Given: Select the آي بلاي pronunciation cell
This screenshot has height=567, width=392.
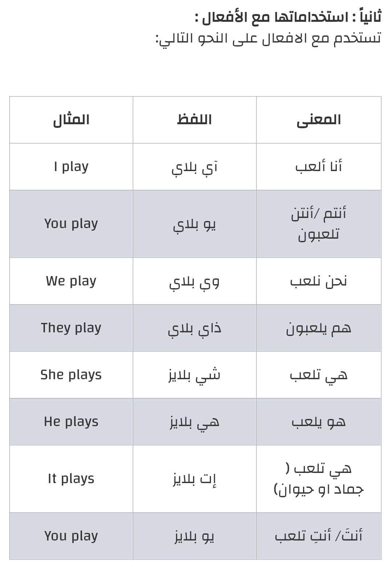Looking at the screenshot, I should [195, 167].
